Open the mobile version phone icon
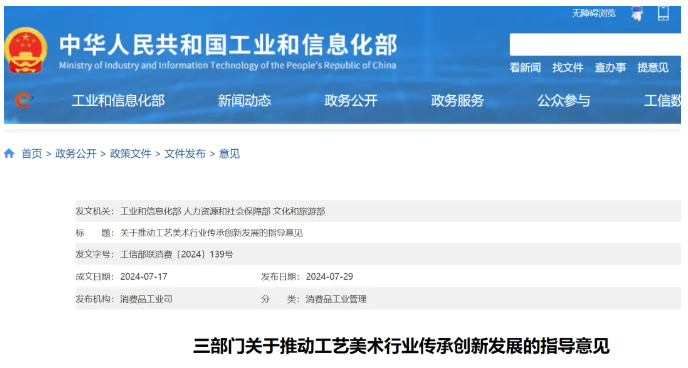This screenshot has height=368, width=688. (x=663, y=14)
